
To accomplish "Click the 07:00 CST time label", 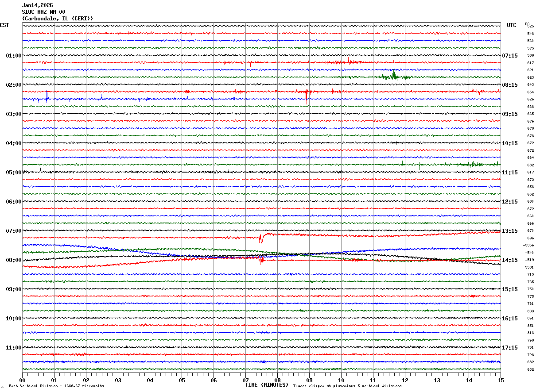I will 14,231.
